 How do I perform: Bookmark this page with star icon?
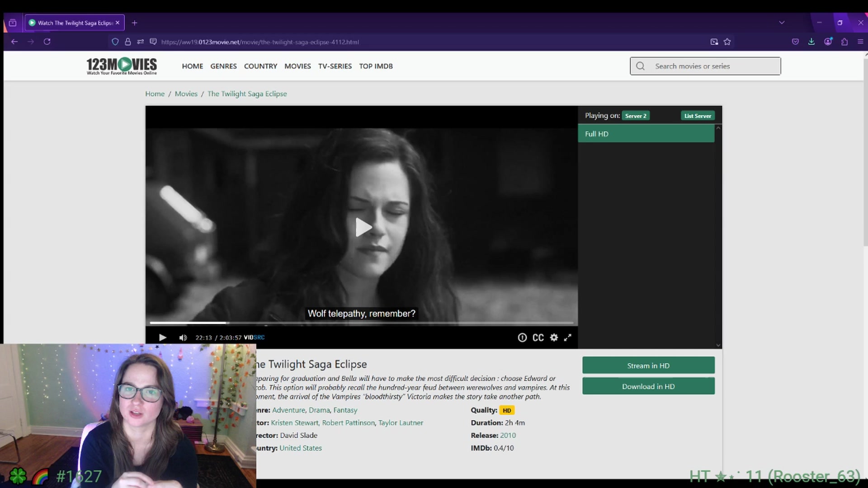pos(727,42)
